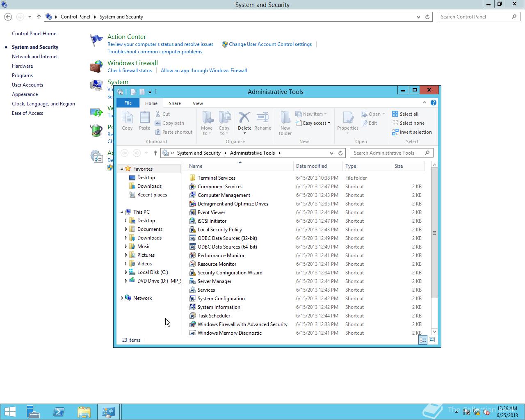The image size is (525, 420).
Task: Open File Explorer from taskbar
Action: coord(84,412)
